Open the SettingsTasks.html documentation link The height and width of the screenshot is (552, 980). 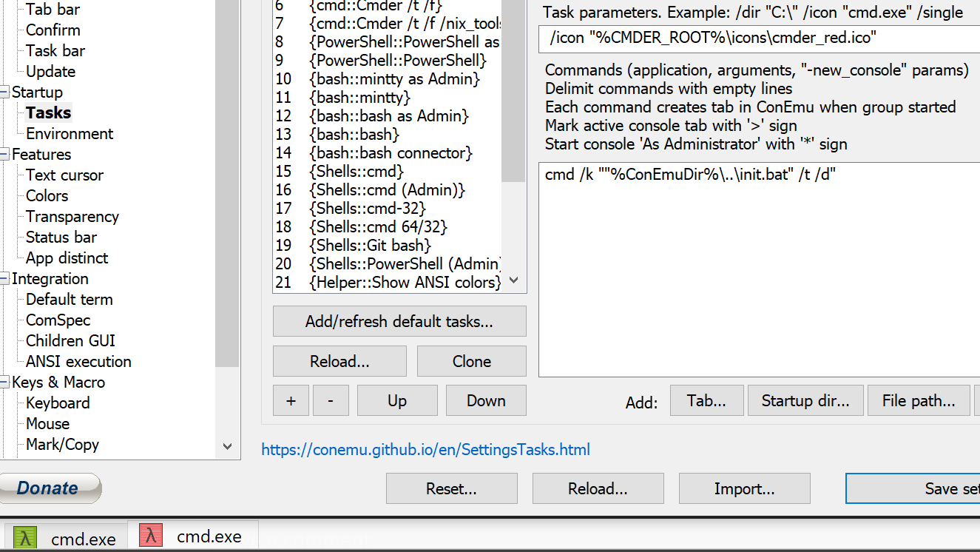point(425,449)
